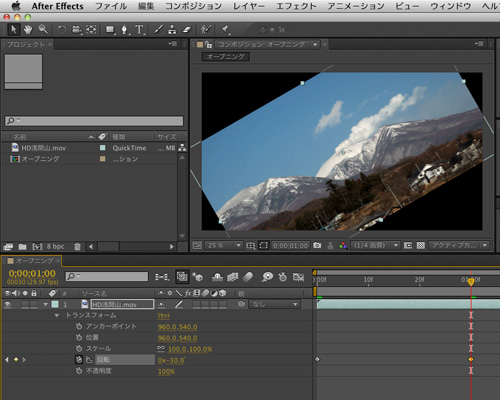Open composition viewer name dropdown arrow
Viewport: 500px width, 400px height.
click(x=315, y=44)
